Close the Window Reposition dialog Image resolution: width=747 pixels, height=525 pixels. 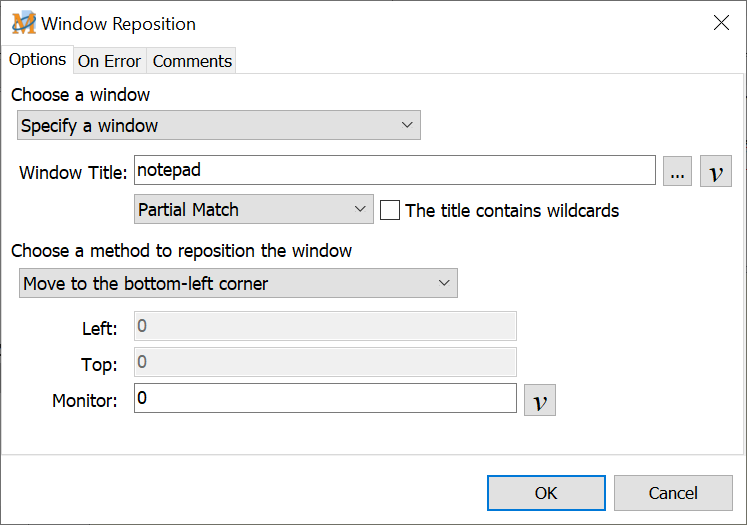click(x=720, y=23)
